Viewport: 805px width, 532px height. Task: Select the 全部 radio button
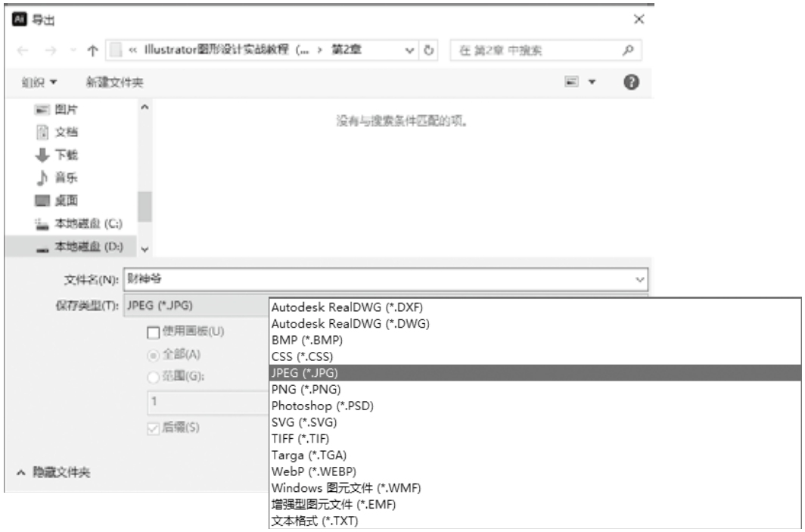click(x=153, y=355)
